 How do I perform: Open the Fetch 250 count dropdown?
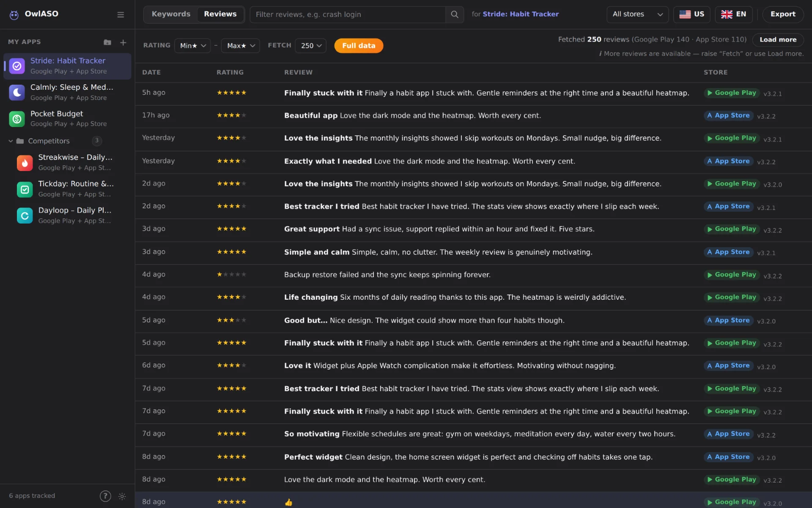click(311, 46)
